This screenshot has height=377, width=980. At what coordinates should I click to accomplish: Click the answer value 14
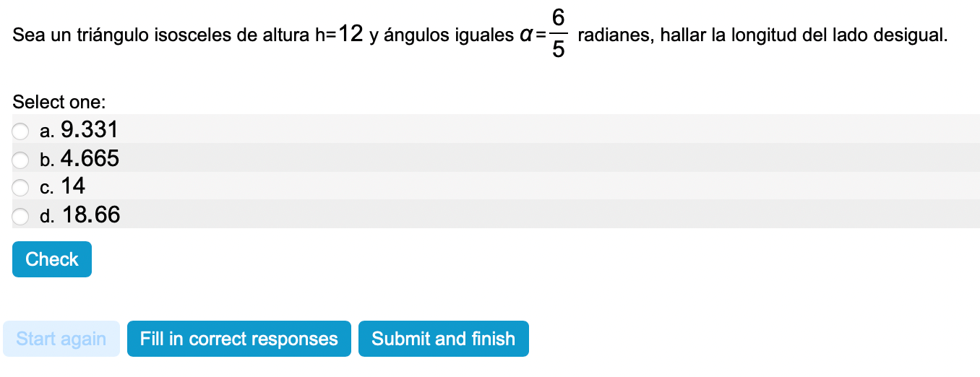73,187
